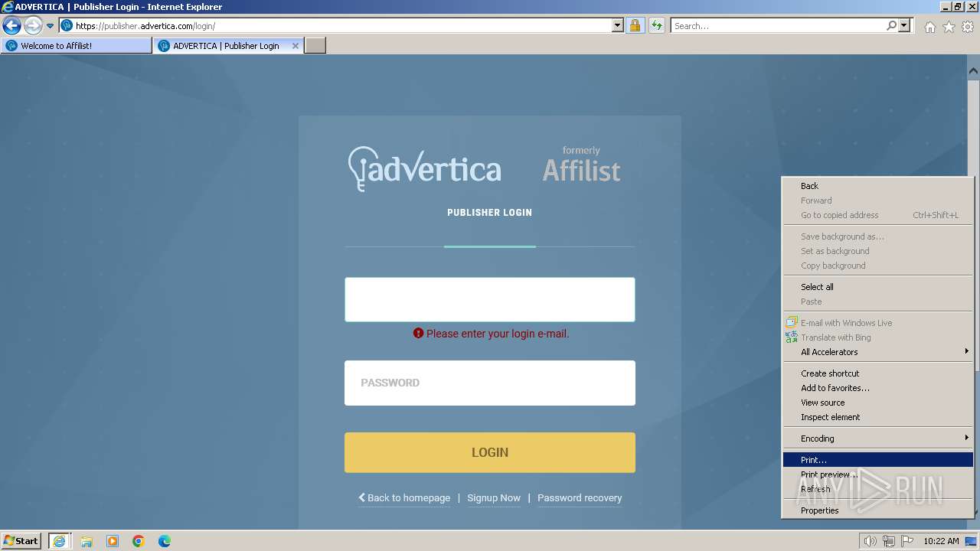Click the security lock icon

635,26
